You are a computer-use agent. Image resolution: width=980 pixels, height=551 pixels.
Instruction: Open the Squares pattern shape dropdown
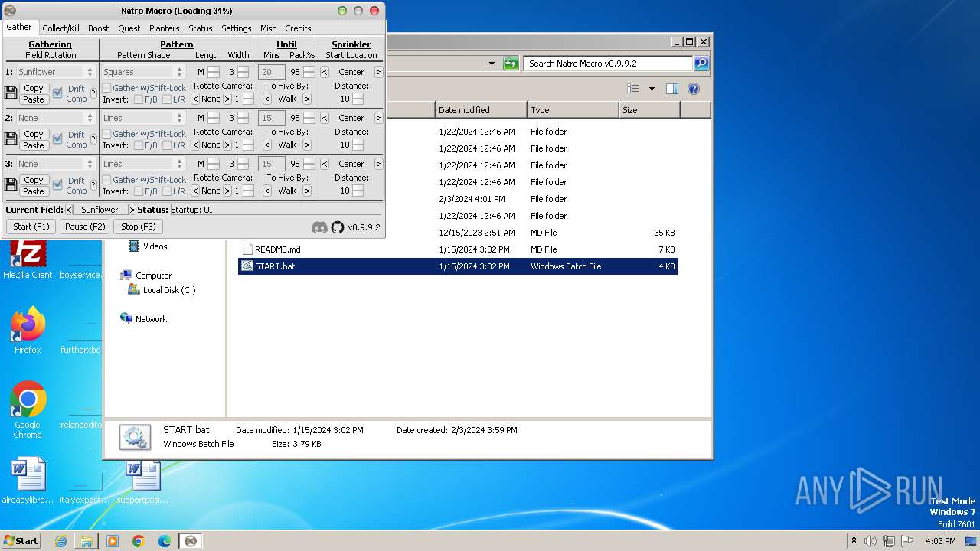point(143,72)
